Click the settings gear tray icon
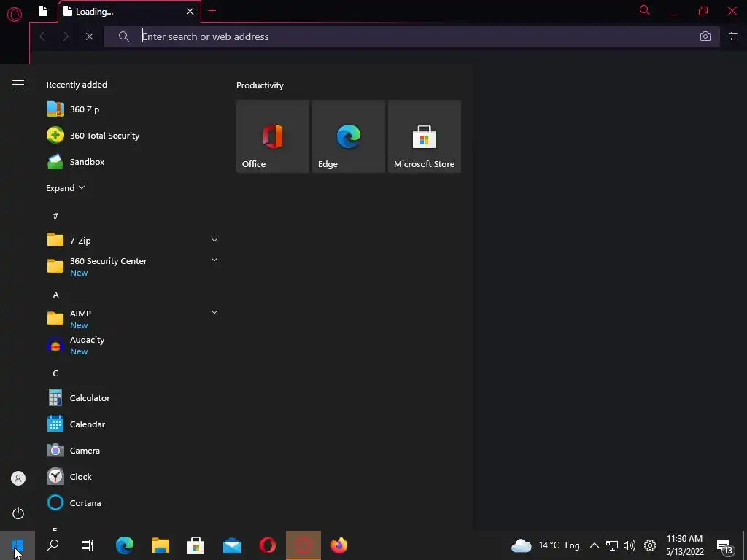This screenshot has width=747, height=560. (650, 545)
